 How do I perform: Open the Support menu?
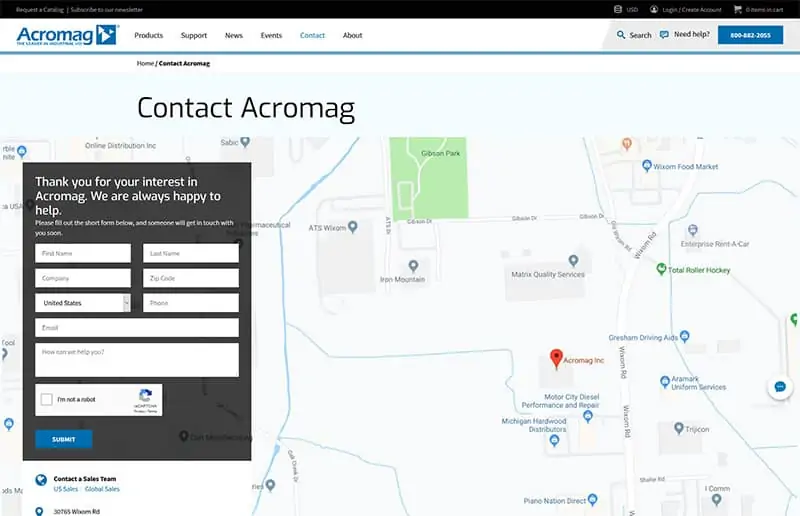click(x=194, y=35)
